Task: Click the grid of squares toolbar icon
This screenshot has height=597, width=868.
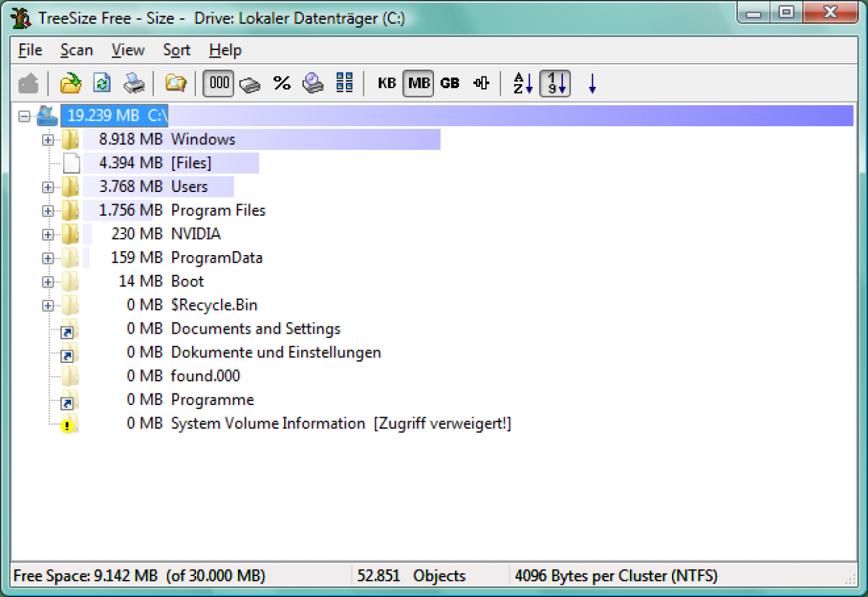Action: click(x=344, y=83)
